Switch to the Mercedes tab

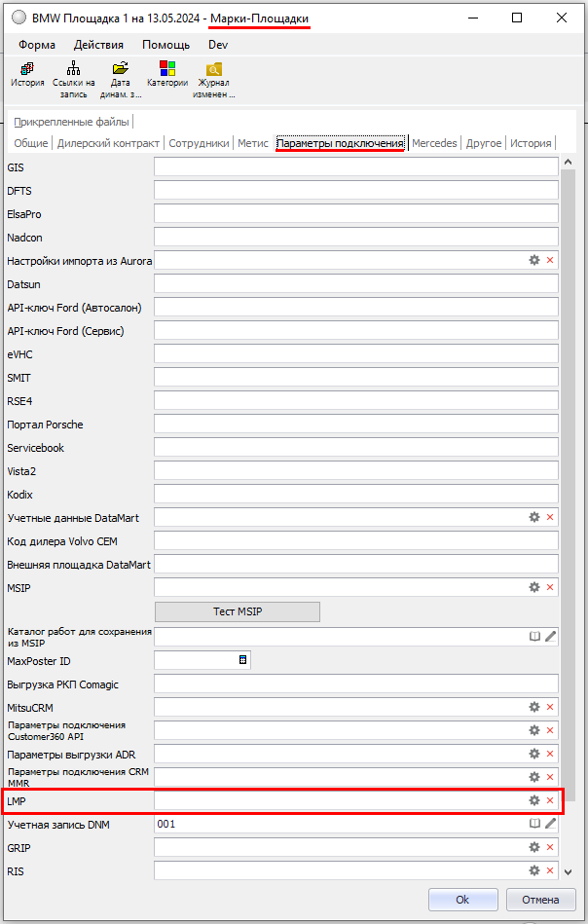point(434,143)
